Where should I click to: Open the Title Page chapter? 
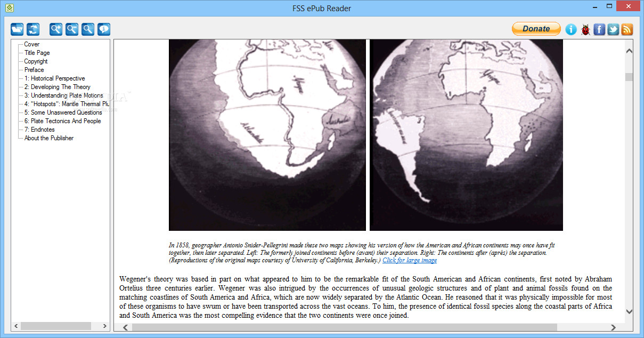click(37, 53)
